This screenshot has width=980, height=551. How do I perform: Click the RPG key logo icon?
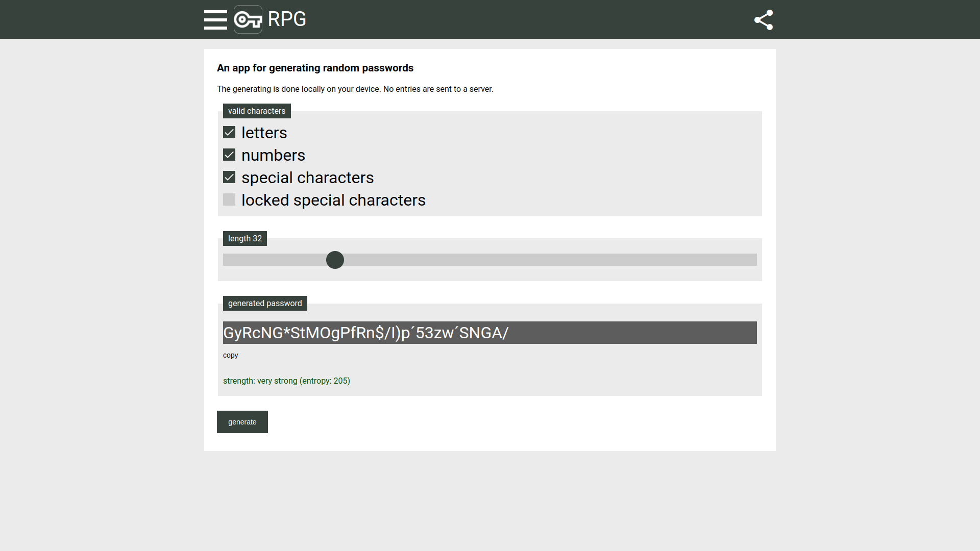click(x=248, y=19)
